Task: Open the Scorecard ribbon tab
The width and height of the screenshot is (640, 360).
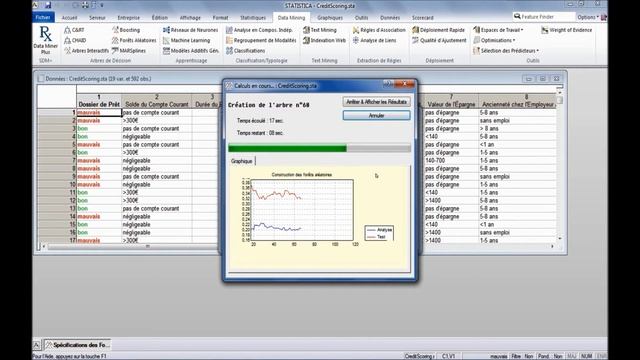Action: [x=422, y=18]
